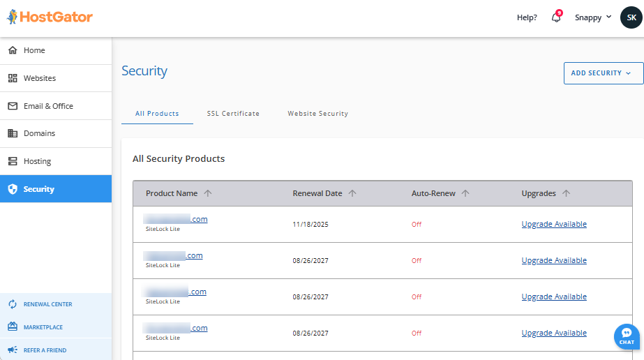Click the All Security Products heading
Screen dimensions: 644x360
tap(179, 159)
